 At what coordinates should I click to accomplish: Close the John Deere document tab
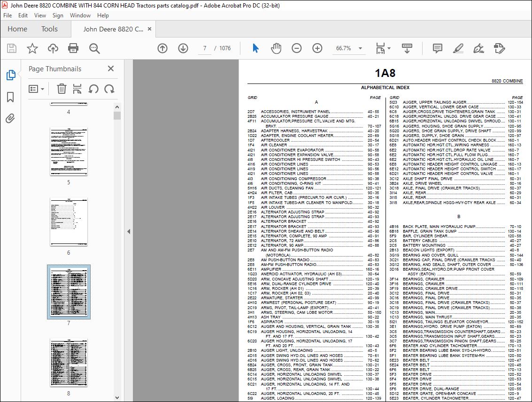(x=149, y=29)
